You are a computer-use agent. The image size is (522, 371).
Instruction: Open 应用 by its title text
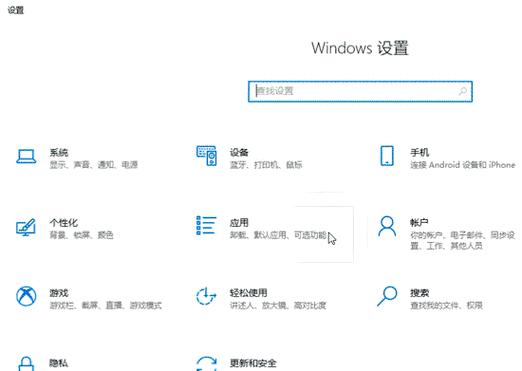[x=239, y=223]
